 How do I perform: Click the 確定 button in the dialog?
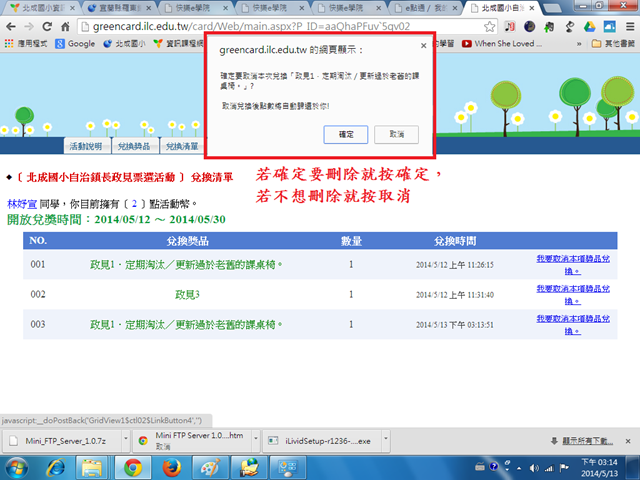346,133
